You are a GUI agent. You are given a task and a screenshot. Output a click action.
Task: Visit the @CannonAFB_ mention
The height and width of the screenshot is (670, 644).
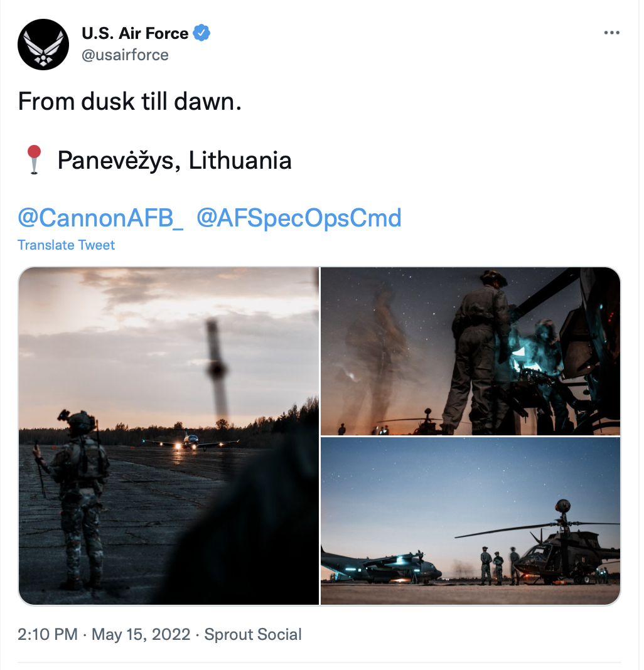click(x=100, y=218)
